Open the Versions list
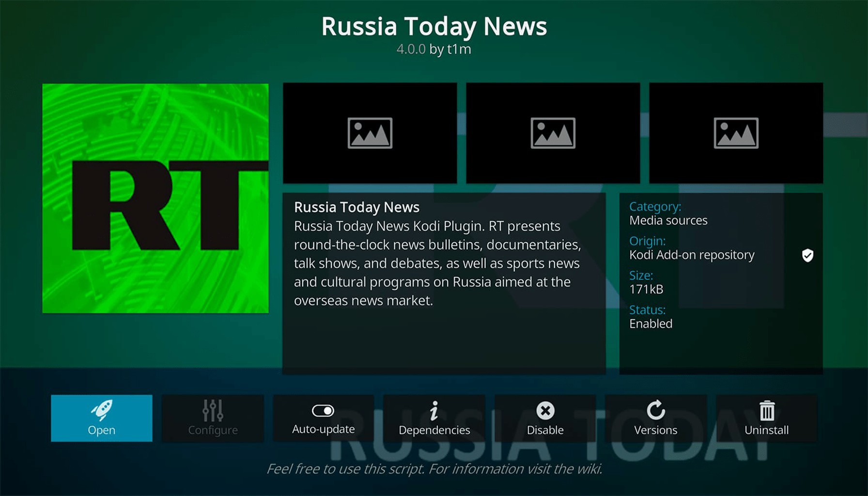Viewport: 868px width, 496px height. pos(656,418)
